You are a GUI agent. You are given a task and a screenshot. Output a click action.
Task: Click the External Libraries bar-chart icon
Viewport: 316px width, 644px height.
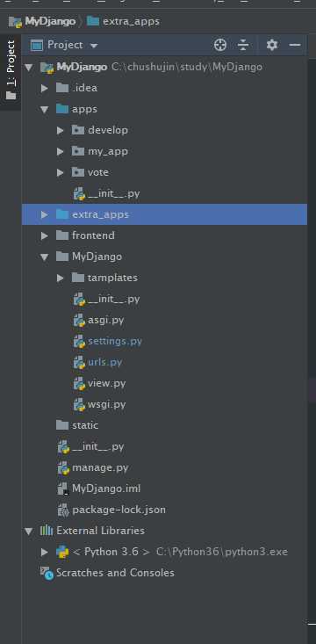click(x=47, y=531)
